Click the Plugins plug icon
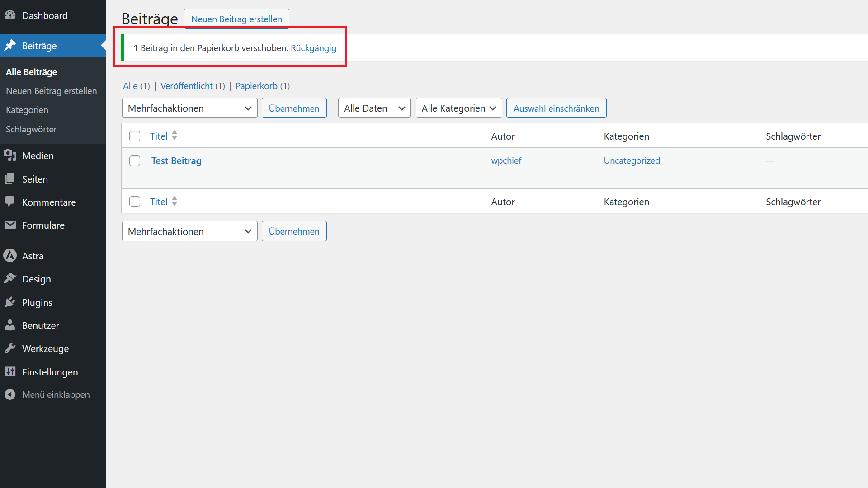Viewport: 868px width, 488px height. 10,302
